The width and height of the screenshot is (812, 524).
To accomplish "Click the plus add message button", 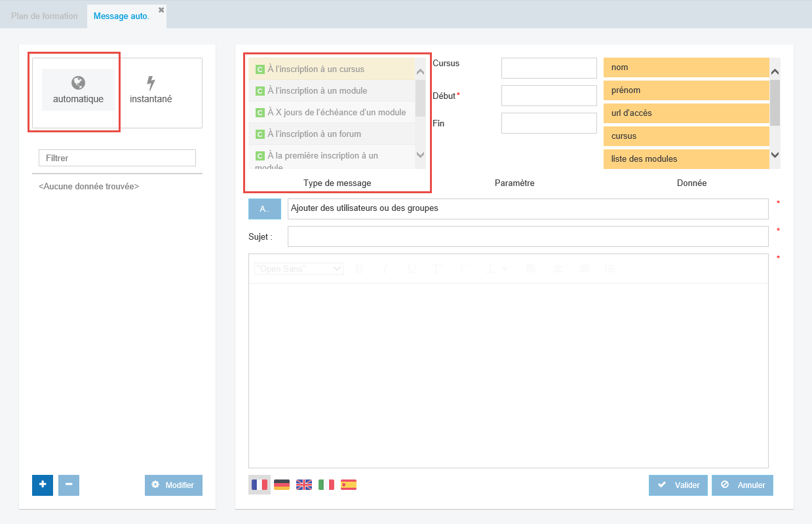I will (43, 485).
